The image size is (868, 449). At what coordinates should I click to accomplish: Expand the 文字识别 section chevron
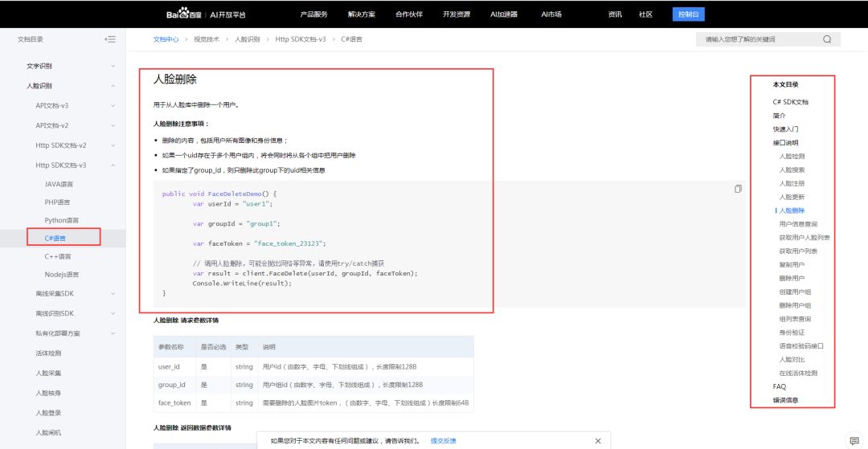[x=113, y=66]
